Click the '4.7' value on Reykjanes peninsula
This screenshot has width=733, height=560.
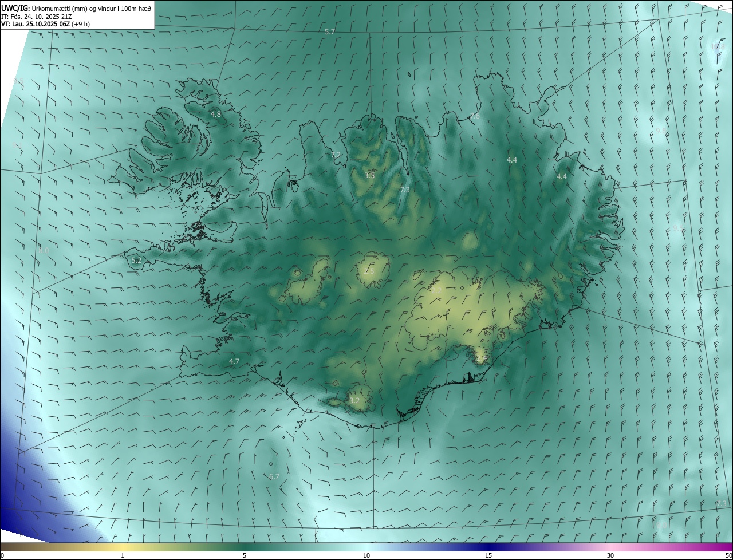(234, 362)
